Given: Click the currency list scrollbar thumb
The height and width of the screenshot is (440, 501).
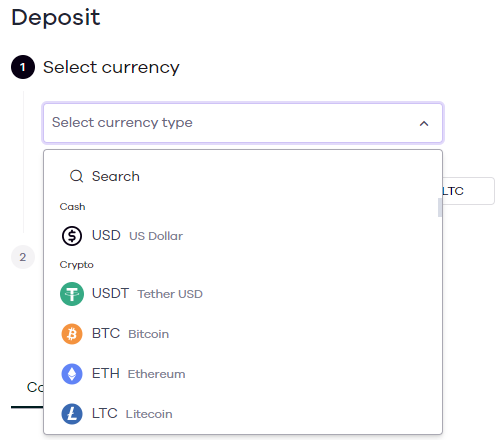Looking at the screenshot, I should tap(440, 207).
